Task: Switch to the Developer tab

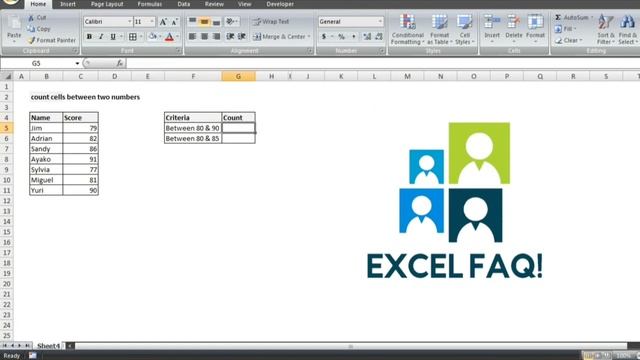Action: coord(280,4)
